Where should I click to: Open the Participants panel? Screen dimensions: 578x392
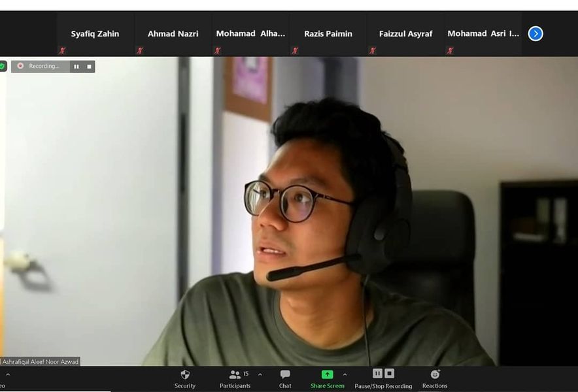[235, 375]
